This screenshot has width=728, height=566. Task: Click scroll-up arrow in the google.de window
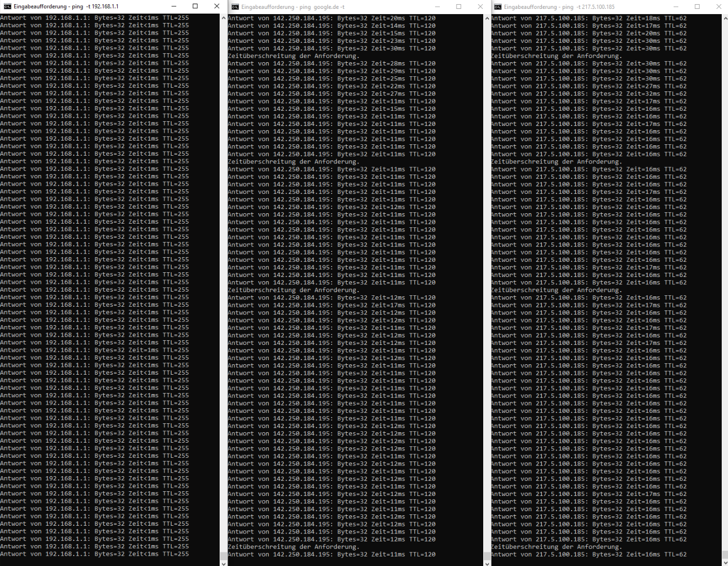(487, 18)
